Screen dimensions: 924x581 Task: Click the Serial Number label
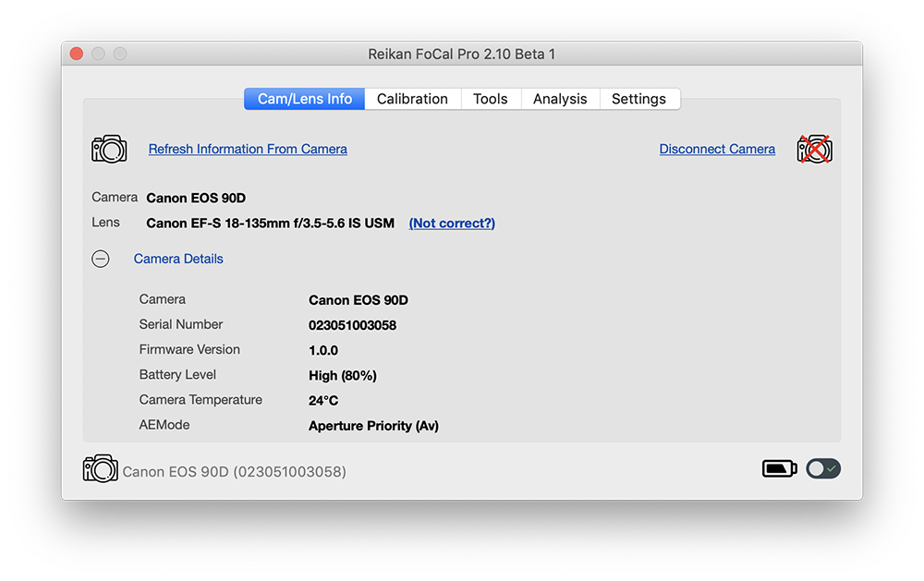click(181, 325)
